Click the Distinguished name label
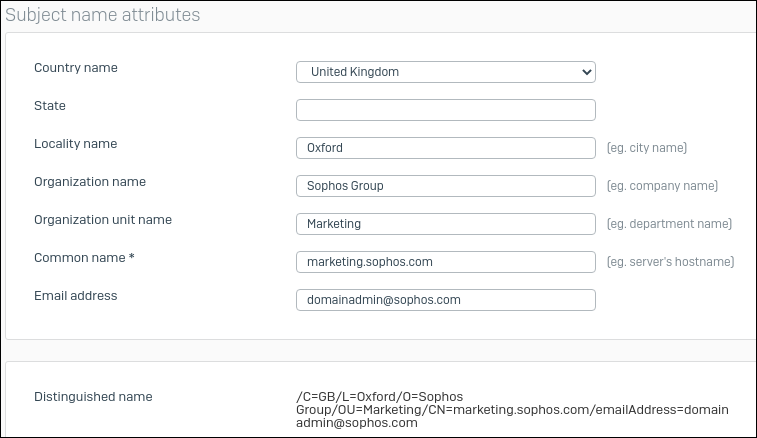The height and width of the screenshot is (438, 757). coord(93,397)
